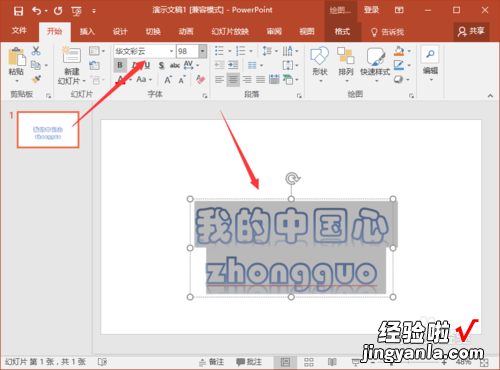
Task: Click the Save icon in the title bar
Action: click(x=18, y=11)
